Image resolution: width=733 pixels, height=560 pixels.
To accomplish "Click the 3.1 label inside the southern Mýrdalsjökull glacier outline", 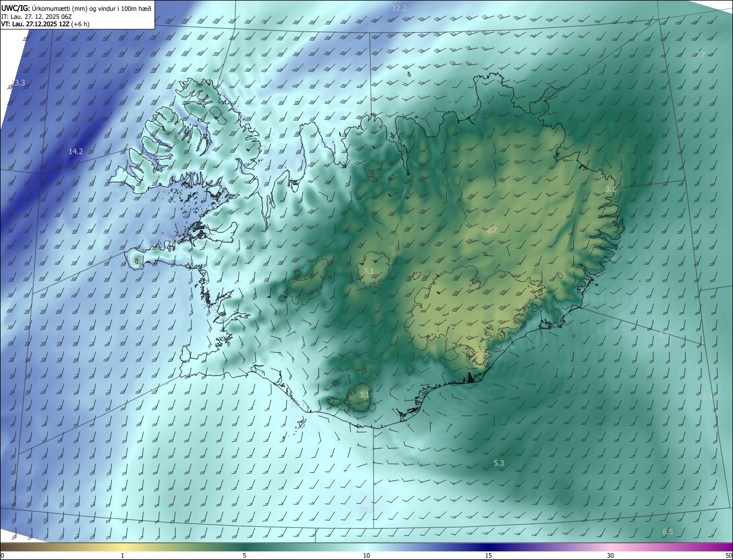I will [364, 395].
